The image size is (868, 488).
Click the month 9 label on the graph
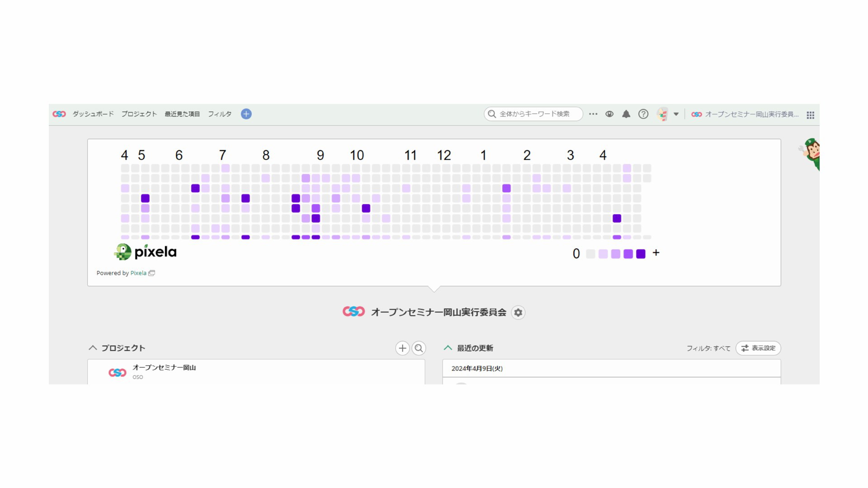pyautogui.click(x=321, y=155)
